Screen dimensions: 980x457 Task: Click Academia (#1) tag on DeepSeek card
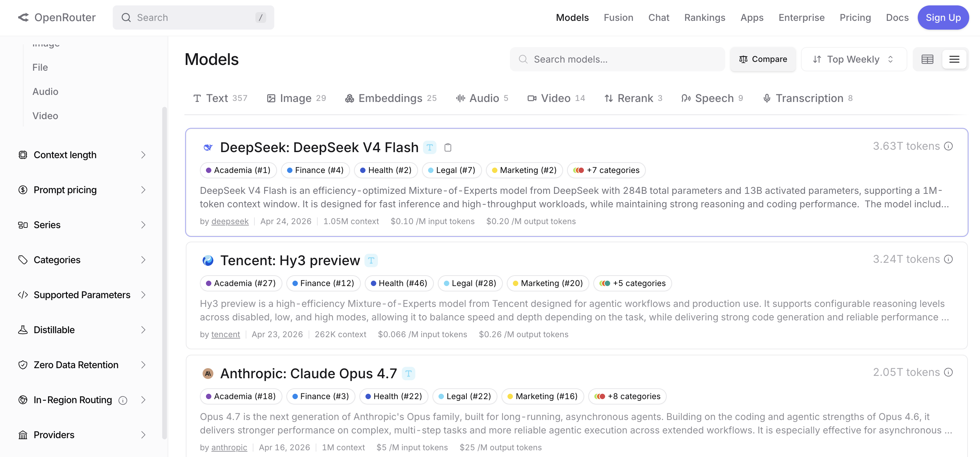click(x=238, y=170)
